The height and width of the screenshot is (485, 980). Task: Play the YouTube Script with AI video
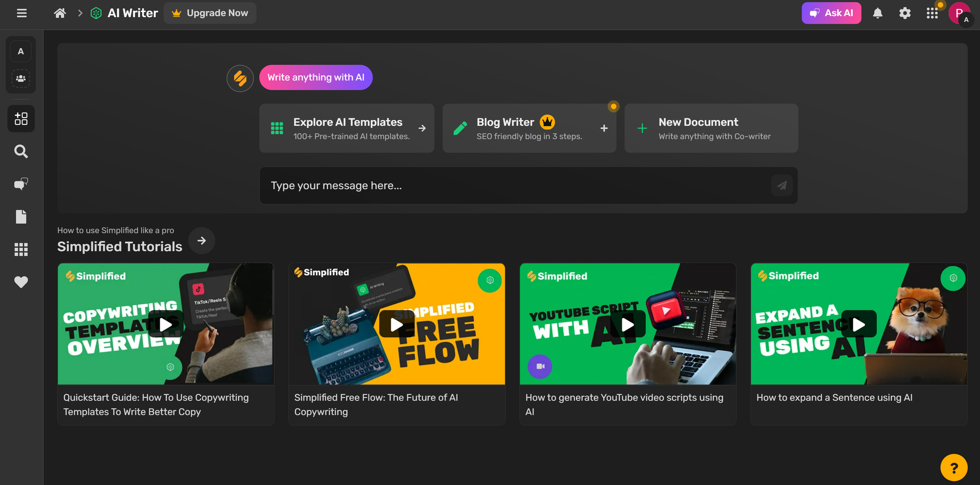pyautogui.click(x=628, y=324)
